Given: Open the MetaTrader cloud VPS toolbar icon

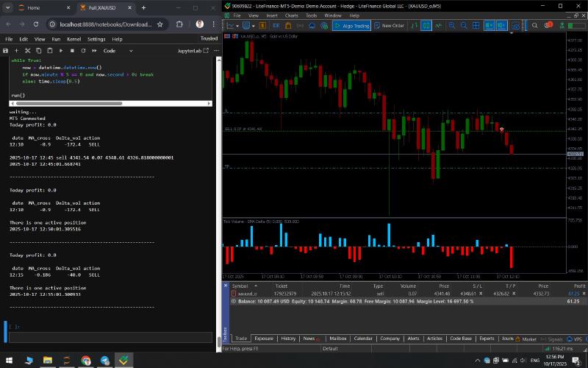Looking at the screenshot, I should (312, 26).
